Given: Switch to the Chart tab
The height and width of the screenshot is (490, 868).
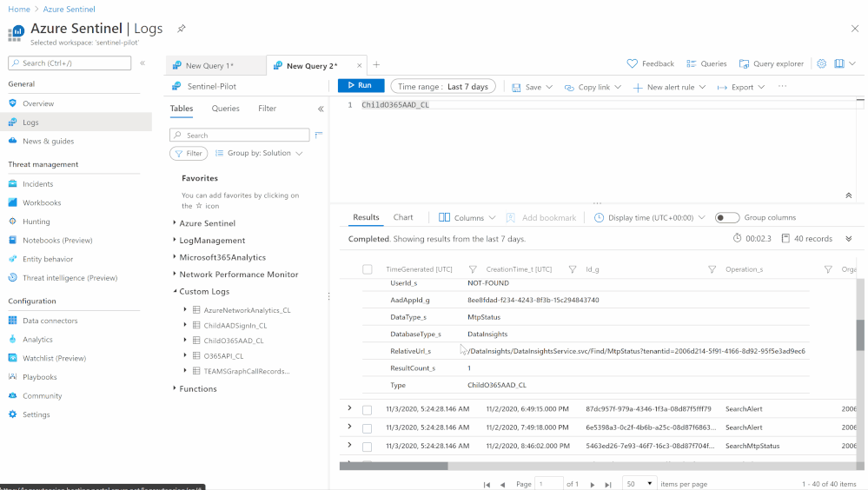Looking at the screenshot, I should pos(403,217).
